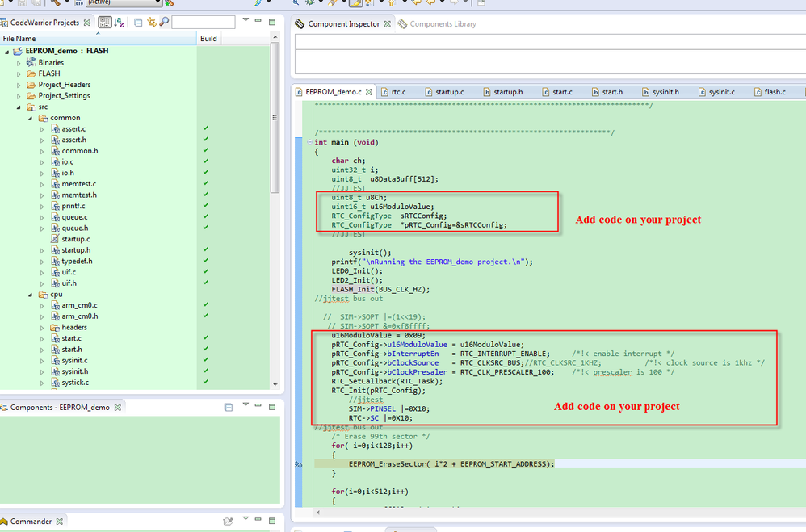Collapse all items in CodeWarrior Projects

coord(138,22)
